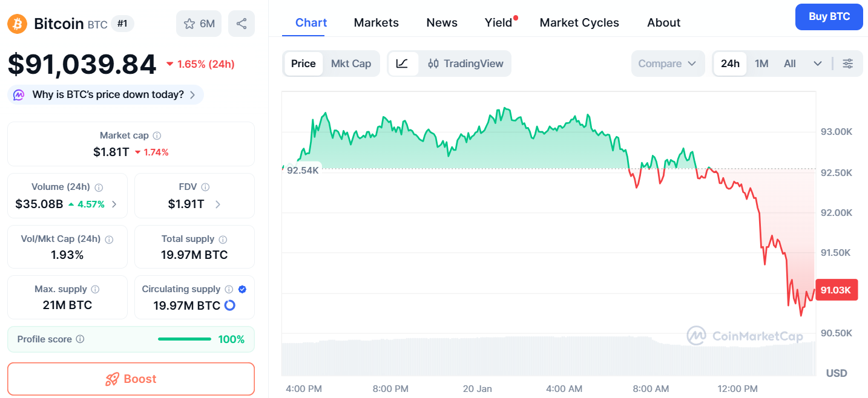Open the Markets tab
The width and height of the screenshot is (868, 398).
376,22
